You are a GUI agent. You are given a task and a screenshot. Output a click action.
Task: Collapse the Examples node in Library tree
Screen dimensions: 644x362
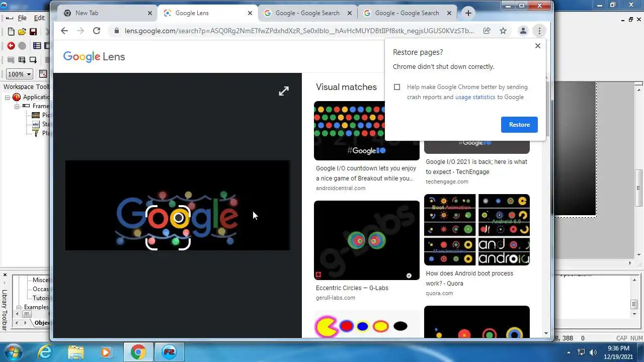tap(19, 307)
